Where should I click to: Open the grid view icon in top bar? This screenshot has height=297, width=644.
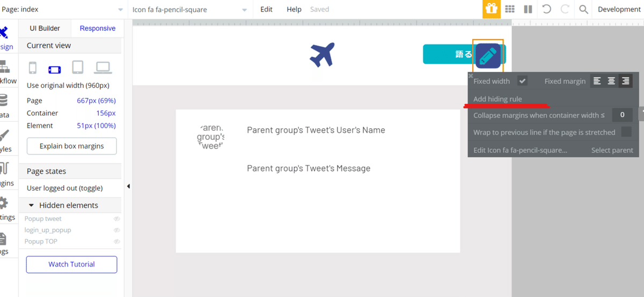coord(510,9)
